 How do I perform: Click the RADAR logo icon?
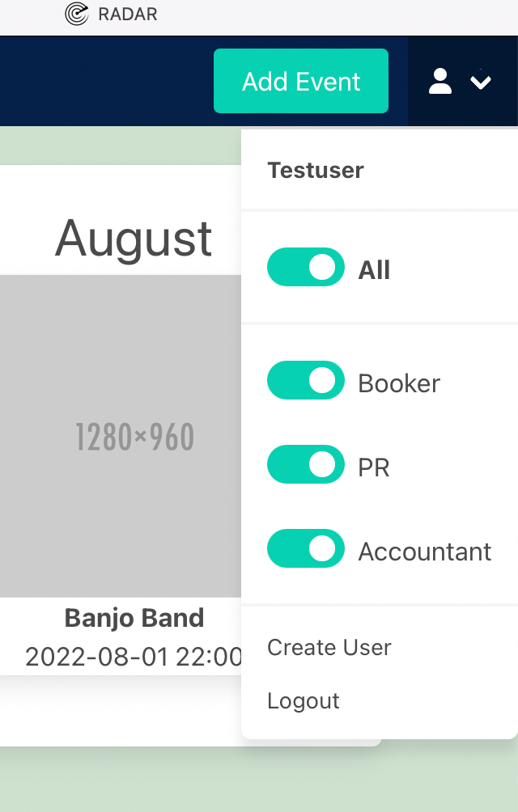click(76, 14)
